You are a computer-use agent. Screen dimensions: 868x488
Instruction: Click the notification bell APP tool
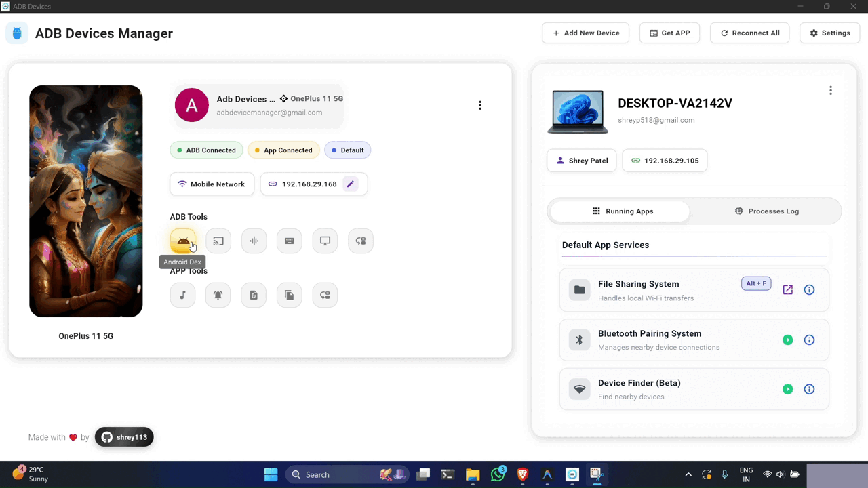click(x=218, y=295)
